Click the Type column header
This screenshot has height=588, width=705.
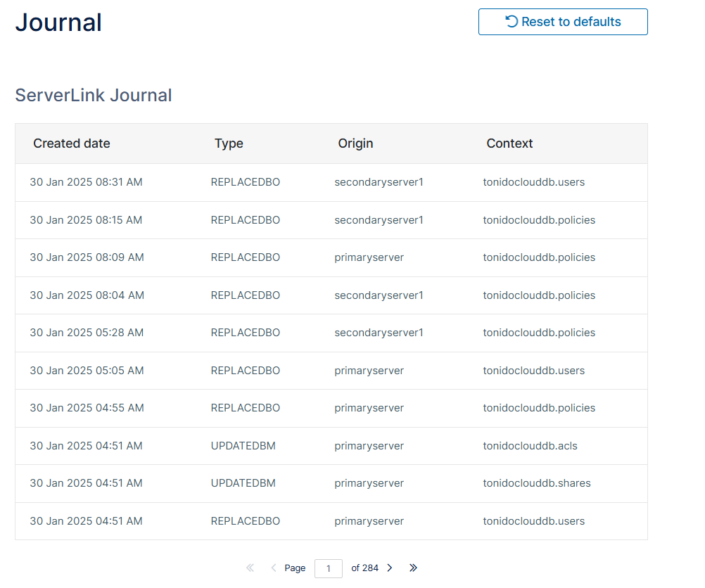coord(229,143)
